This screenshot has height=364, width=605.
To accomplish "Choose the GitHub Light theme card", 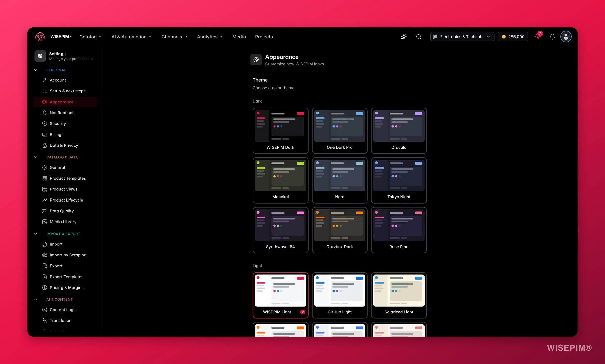I will [340, 295].
